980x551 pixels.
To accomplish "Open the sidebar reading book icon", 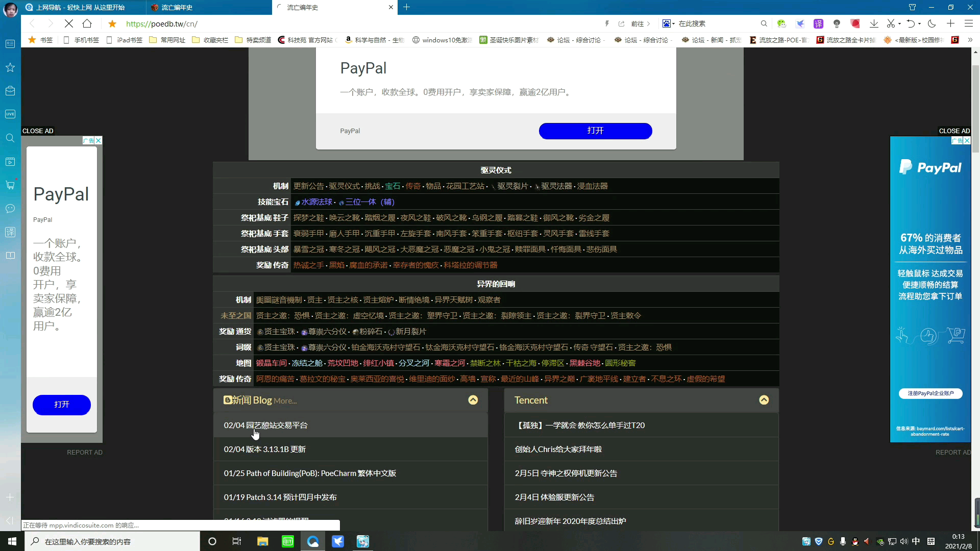I will point(10,256).
